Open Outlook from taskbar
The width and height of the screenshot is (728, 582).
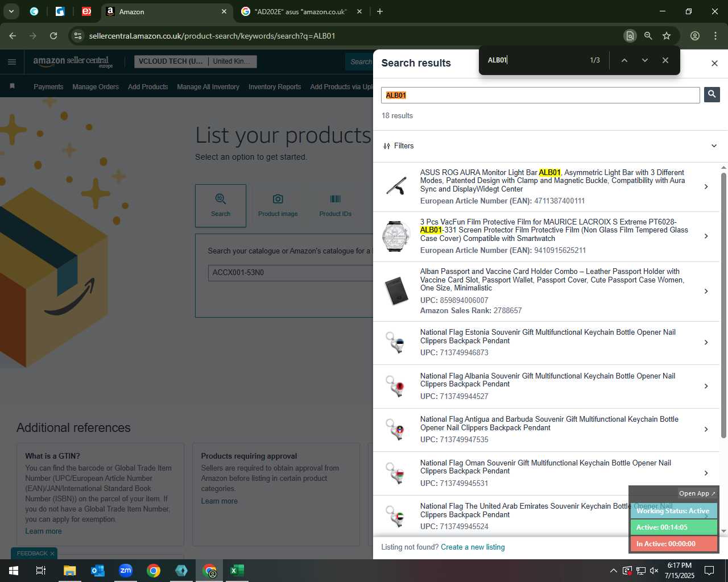click(98, 571)
